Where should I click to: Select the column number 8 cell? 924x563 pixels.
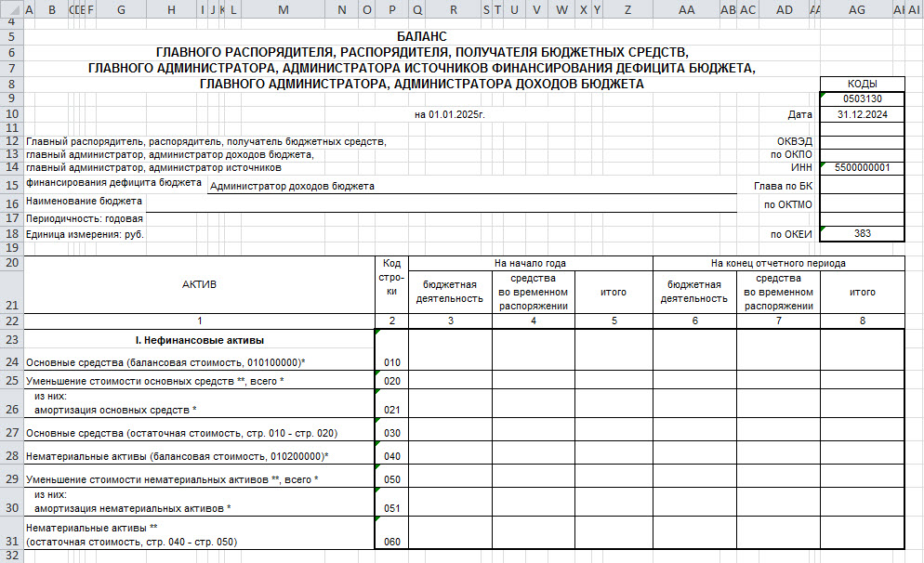click(862, 321)
